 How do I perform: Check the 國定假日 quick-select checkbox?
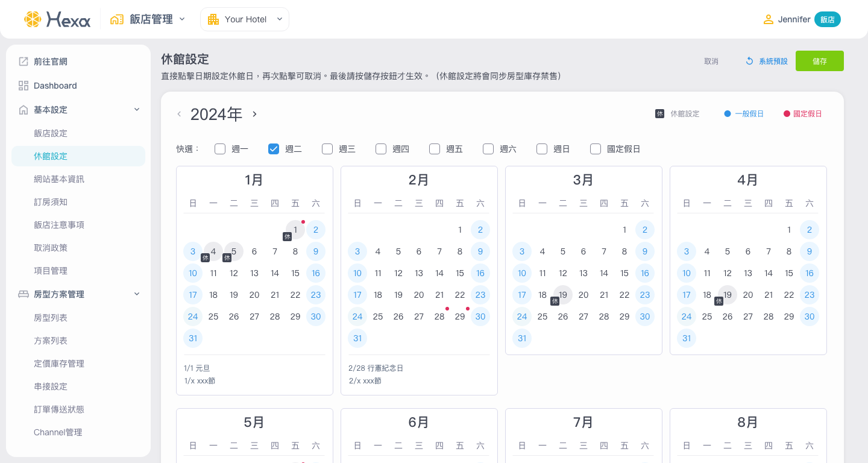[596, 149]
